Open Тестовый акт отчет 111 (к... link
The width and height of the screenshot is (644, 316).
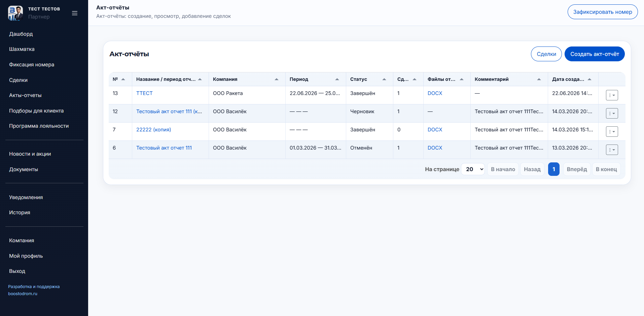169,112
